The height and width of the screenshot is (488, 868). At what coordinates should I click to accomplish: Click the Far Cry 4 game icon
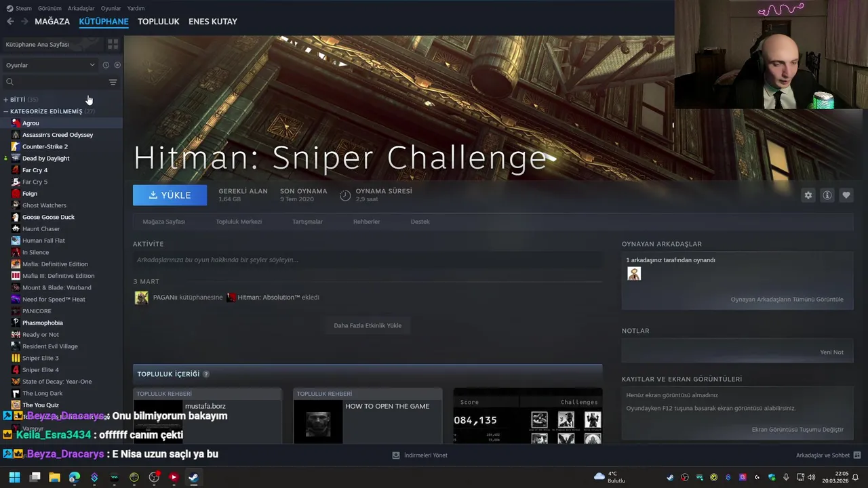16,170
